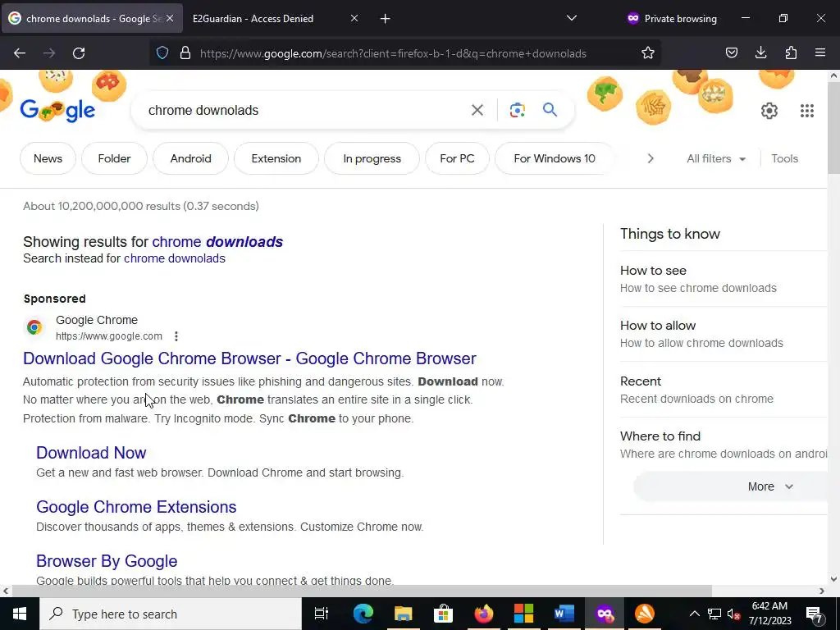This screenshot has width=840, height=630.
Task: Expand More in Things to know
Action: point(769,486)
